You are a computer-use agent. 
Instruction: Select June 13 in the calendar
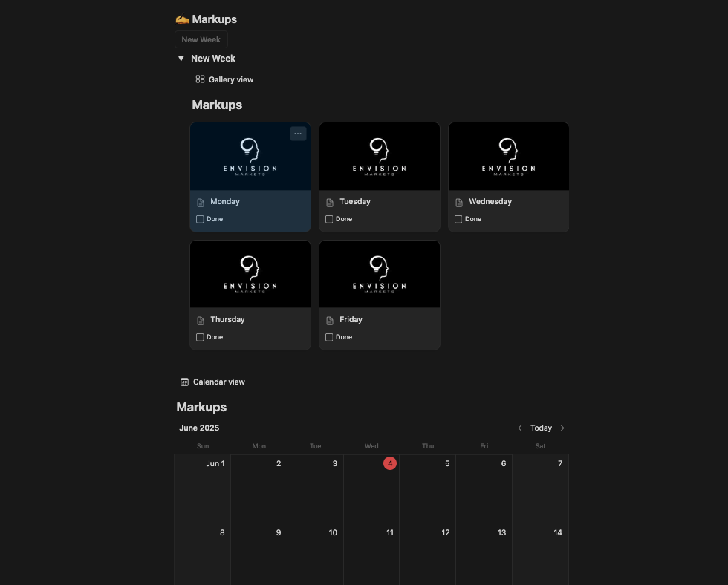(484, 555)
